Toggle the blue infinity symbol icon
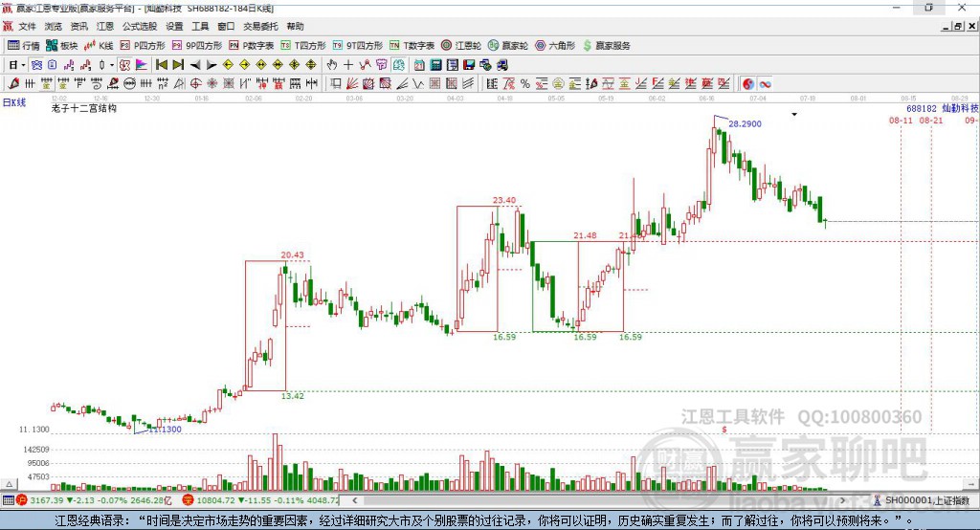The height and width of the screenshot is (530, 980). pyautogui.click(x=765, y=84)
